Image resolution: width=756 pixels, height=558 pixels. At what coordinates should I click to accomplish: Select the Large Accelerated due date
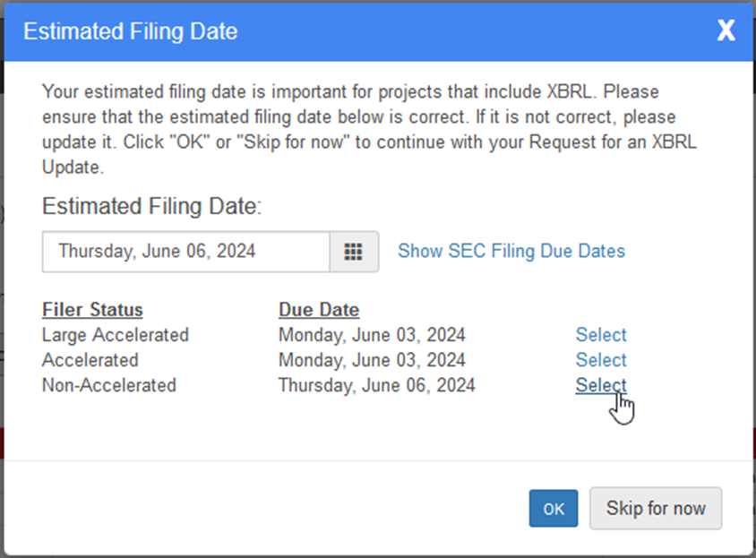click(601, 335)
